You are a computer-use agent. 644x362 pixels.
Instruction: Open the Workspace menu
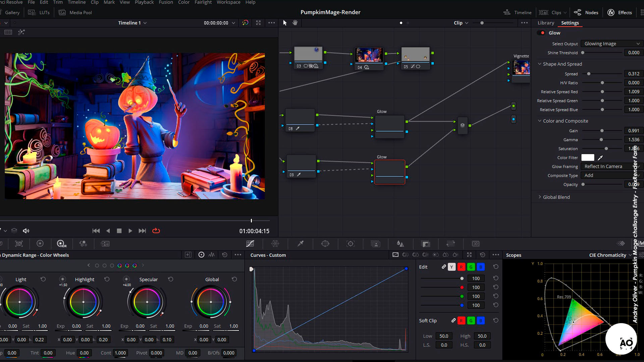[228, 2]
